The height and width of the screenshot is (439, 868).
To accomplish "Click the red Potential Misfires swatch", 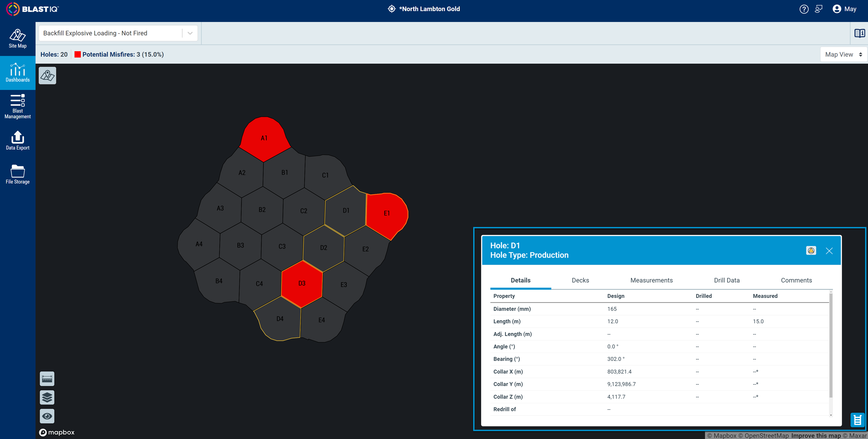I will [x=77, y=54].
